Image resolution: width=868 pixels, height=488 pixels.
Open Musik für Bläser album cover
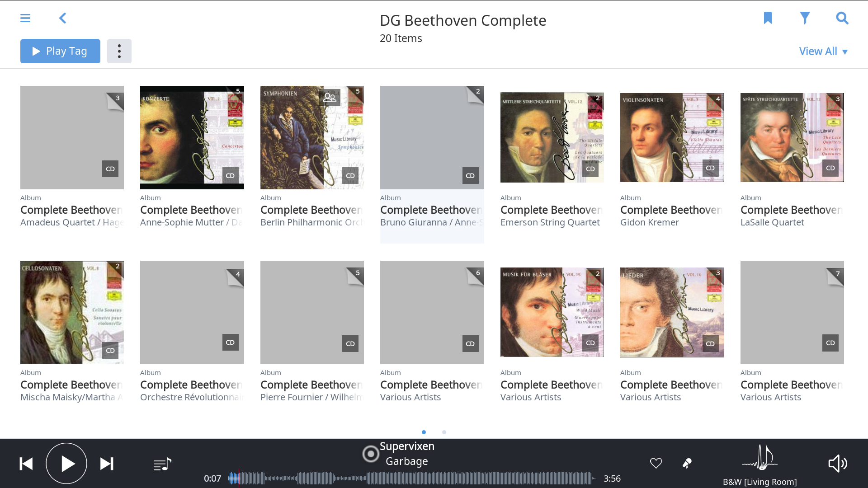point(552,312)
